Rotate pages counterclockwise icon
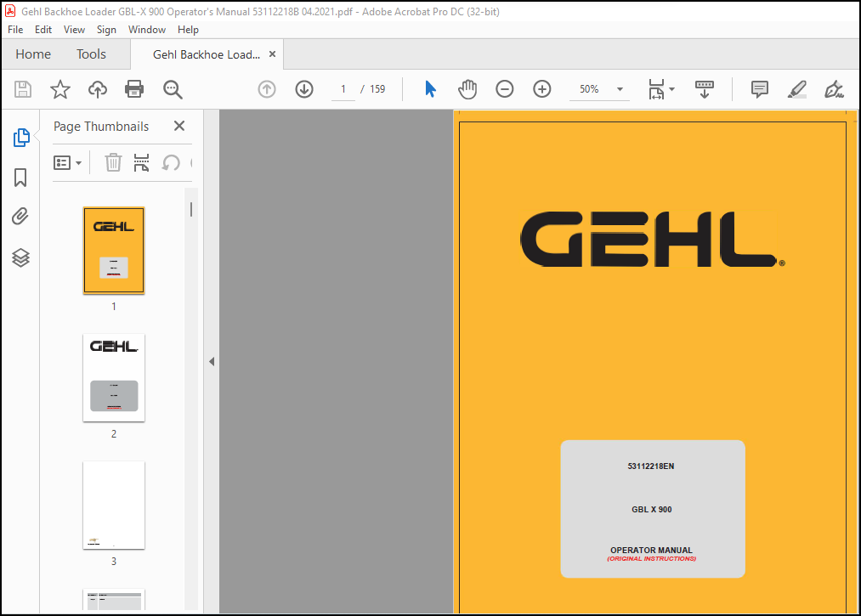This screenshot has width=861, height=616. 171,162
